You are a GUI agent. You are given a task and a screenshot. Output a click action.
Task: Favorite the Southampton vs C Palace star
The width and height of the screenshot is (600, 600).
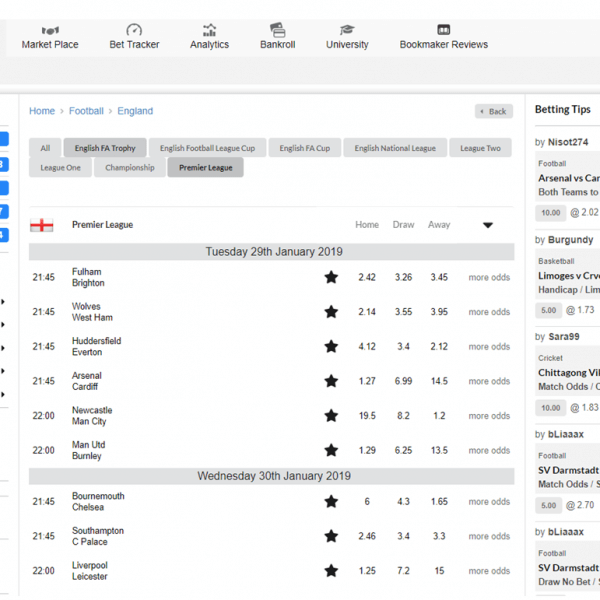[331, 536]
